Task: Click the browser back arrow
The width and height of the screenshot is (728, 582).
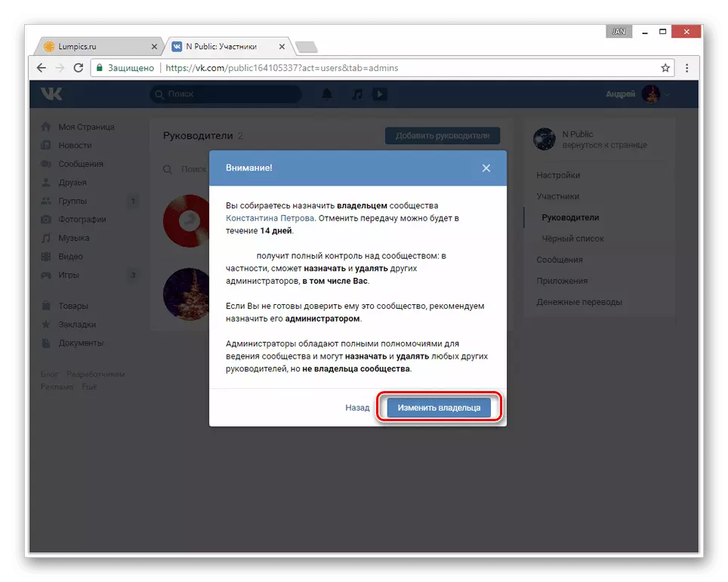Action: pyautogui.click(x=42, y=68)
